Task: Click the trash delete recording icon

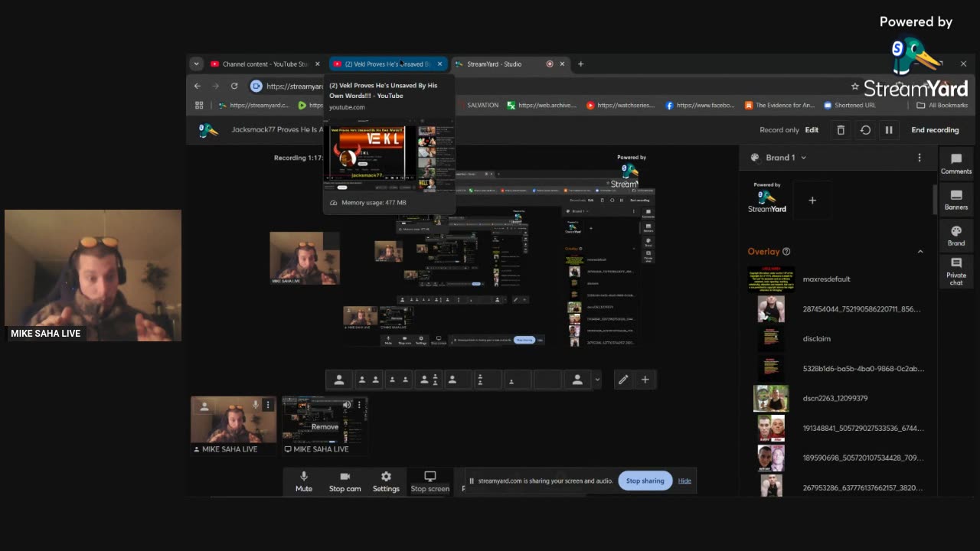Action: pyautogui.click(x=841, y=130)
